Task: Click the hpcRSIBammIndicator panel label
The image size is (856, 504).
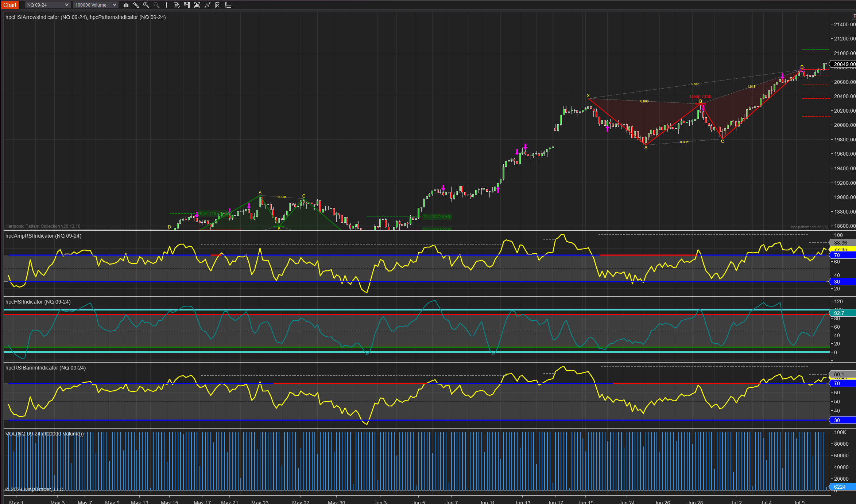Action: pyautogui.click(x=45, y=368)
